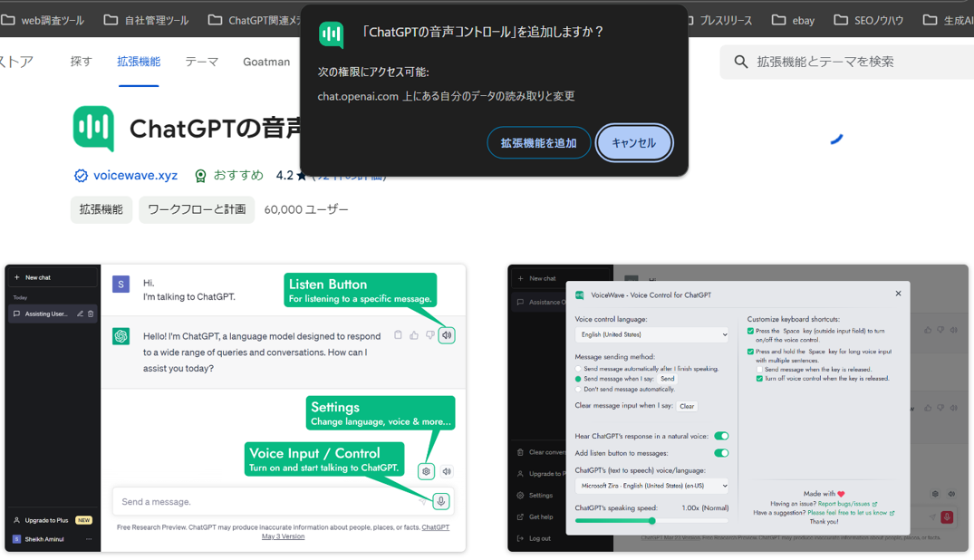This screenshot has width=974, height=560.
Task: Open the voicewave.xyz publisher link
Action: coord(135,175)
